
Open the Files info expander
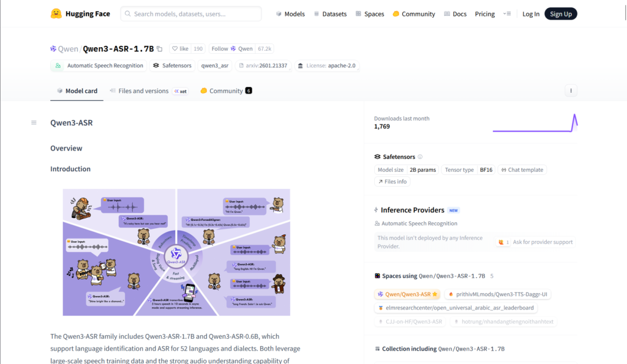coord(392,182)
